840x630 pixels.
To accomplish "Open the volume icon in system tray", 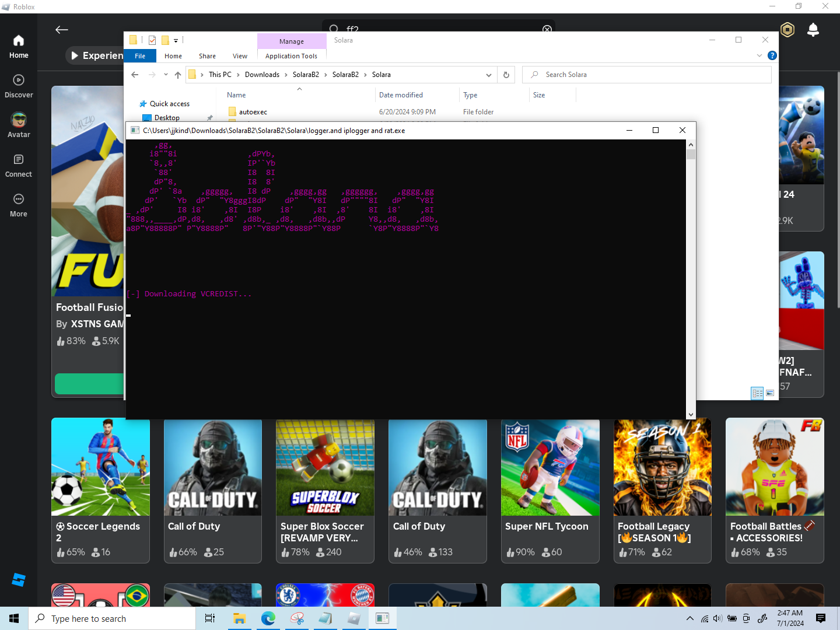I will [717, 618].
